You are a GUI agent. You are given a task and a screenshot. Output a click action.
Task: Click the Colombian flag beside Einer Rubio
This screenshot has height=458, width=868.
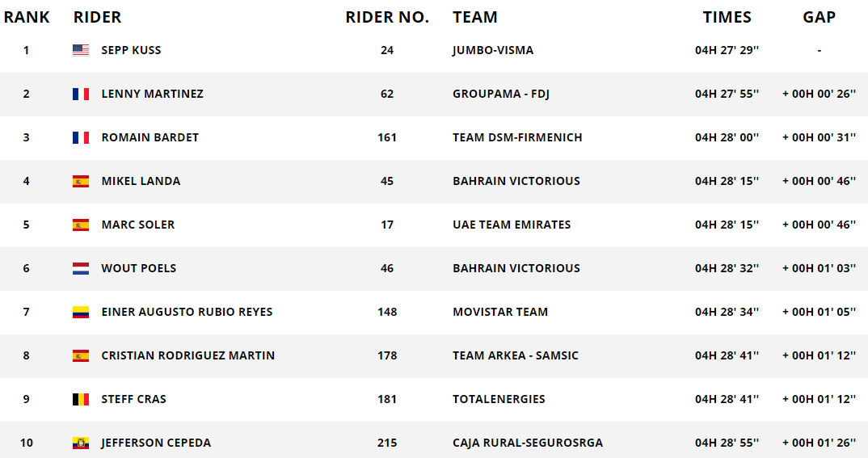tap(81, 312)
